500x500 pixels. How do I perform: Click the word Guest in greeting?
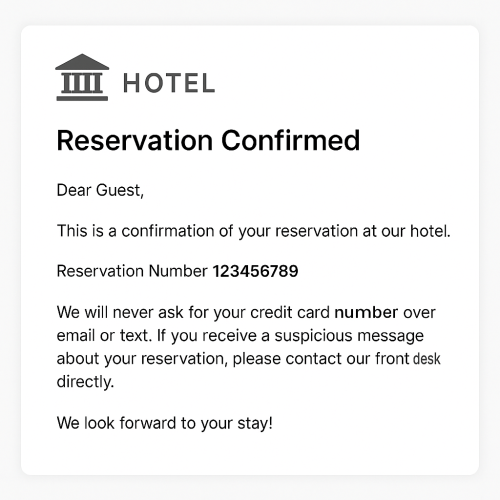point(120,190)
